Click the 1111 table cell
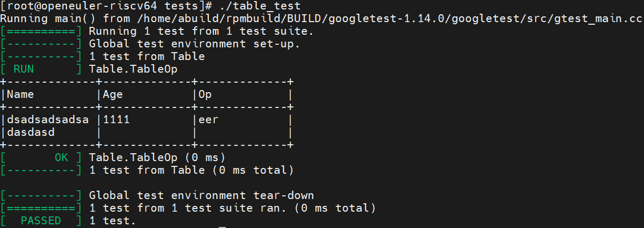 point(116,120)
